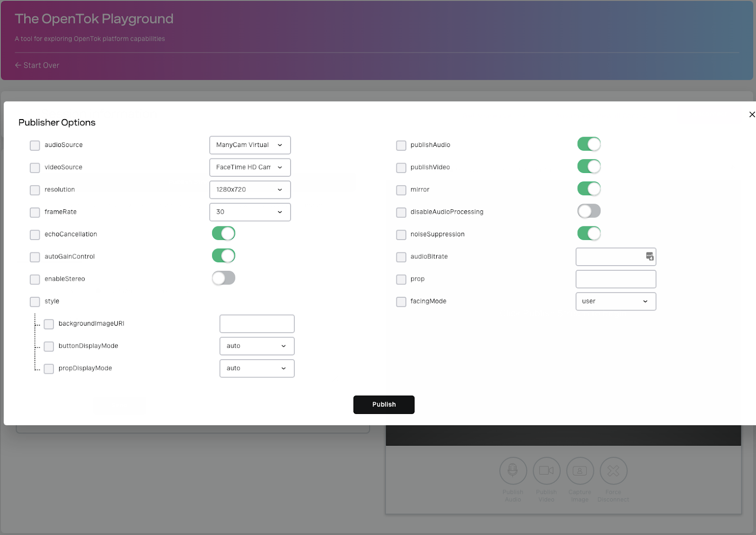Viewport: 756px width, 535px height.
Task: Open the facingMode user dropdown
Action: pyautogui.click(x=616, y=301)
